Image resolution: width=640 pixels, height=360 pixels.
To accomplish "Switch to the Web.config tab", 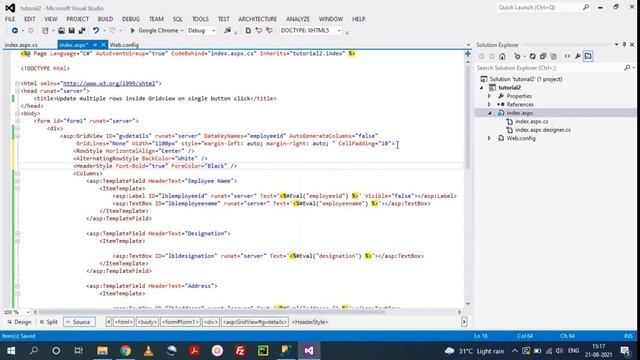I will pyautogui.click(x=124, y=45).
